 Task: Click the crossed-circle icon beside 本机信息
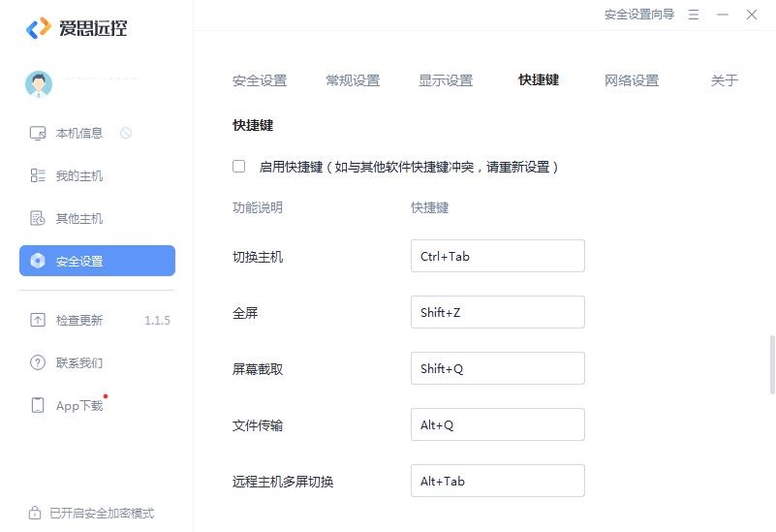(126, 133)
